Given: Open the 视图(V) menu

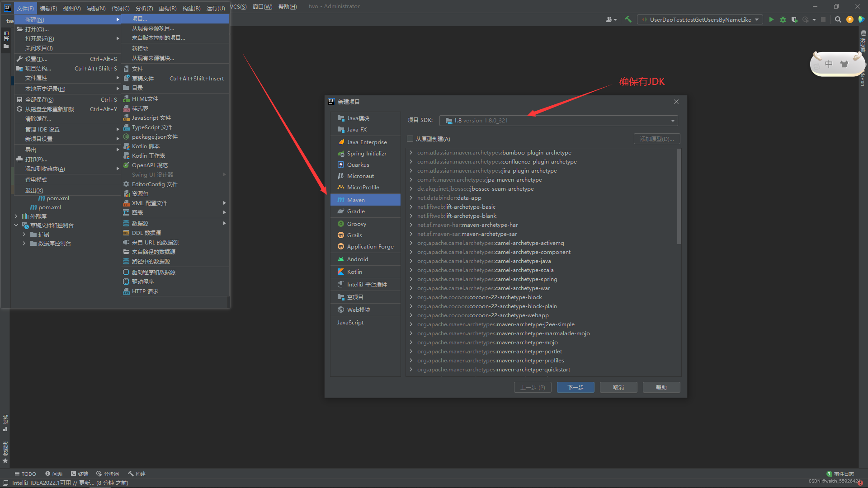Looking at the screenshot, I should tap(71, 8).
